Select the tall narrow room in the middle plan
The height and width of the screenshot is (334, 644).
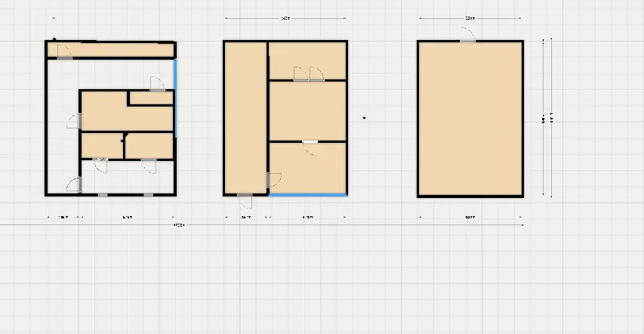click(x=245, y=113)
